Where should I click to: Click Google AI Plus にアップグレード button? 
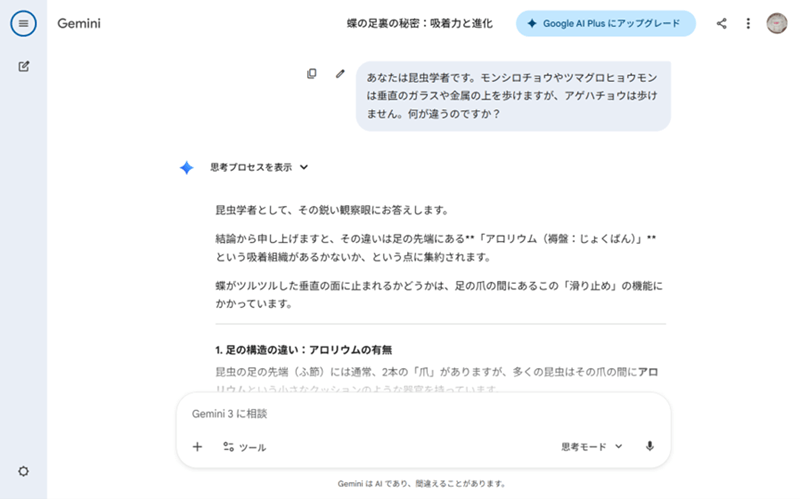[x=605, y=23]
